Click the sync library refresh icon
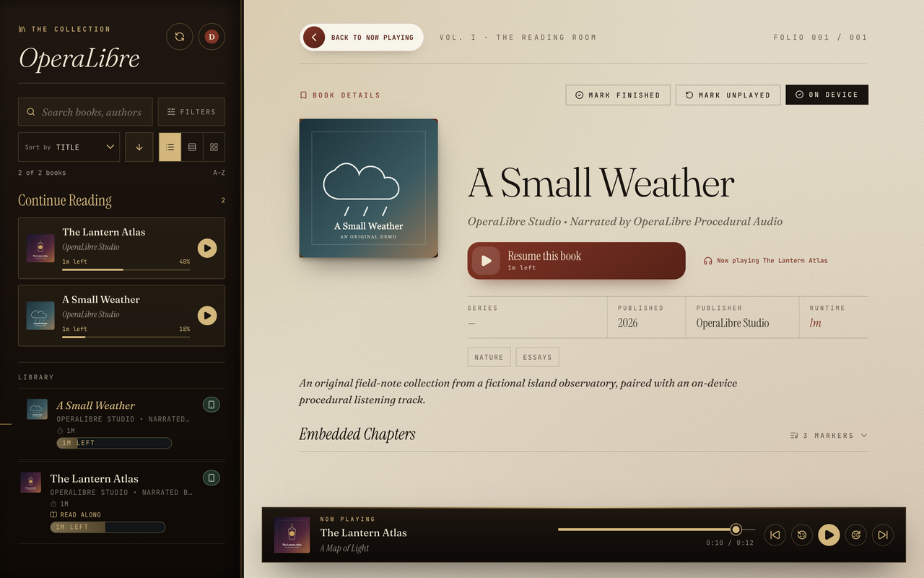 (x=180, y=37)
